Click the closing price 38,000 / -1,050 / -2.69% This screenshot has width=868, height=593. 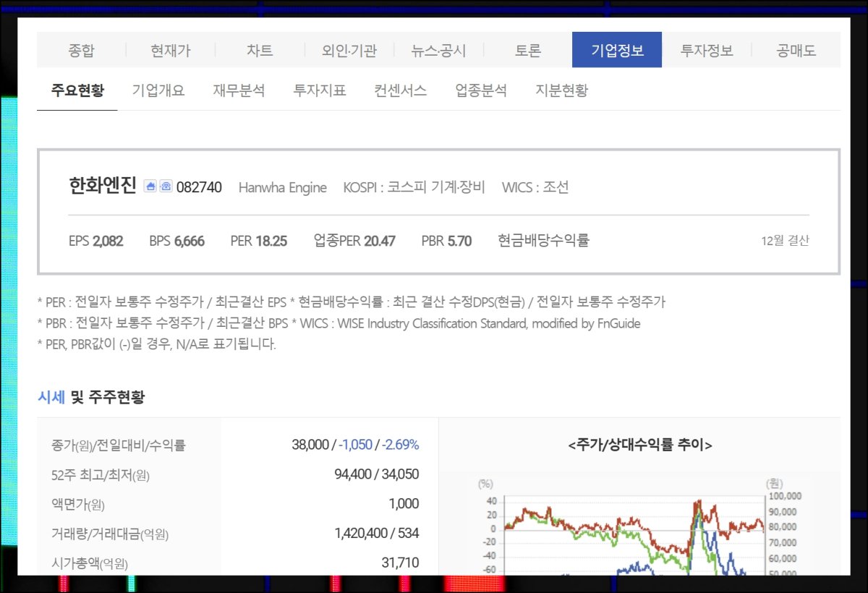click(x=355, y=445)
